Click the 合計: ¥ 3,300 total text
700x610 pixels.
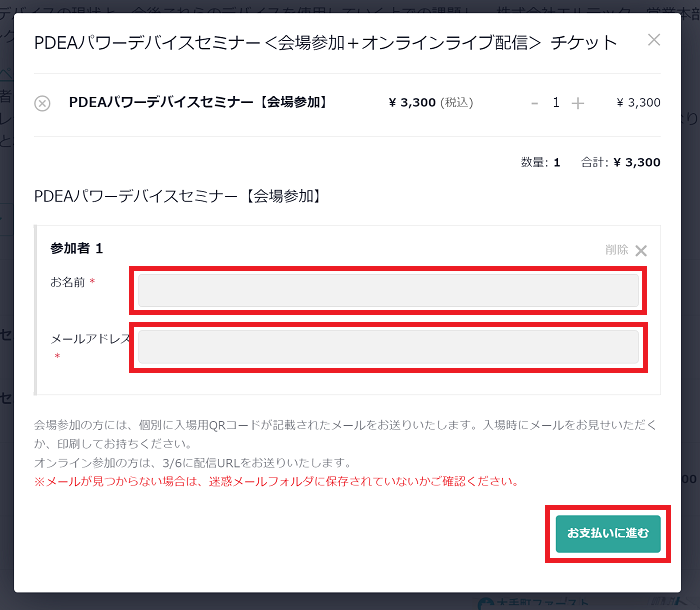621,162
